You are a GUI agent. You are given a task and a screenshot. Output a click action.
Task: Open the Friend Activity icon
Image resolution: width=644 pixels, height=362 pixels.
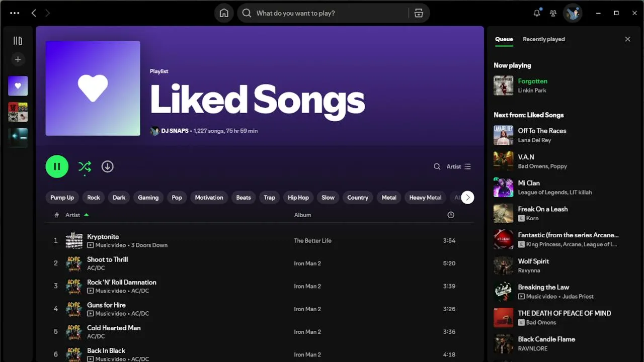pos(553,13)
